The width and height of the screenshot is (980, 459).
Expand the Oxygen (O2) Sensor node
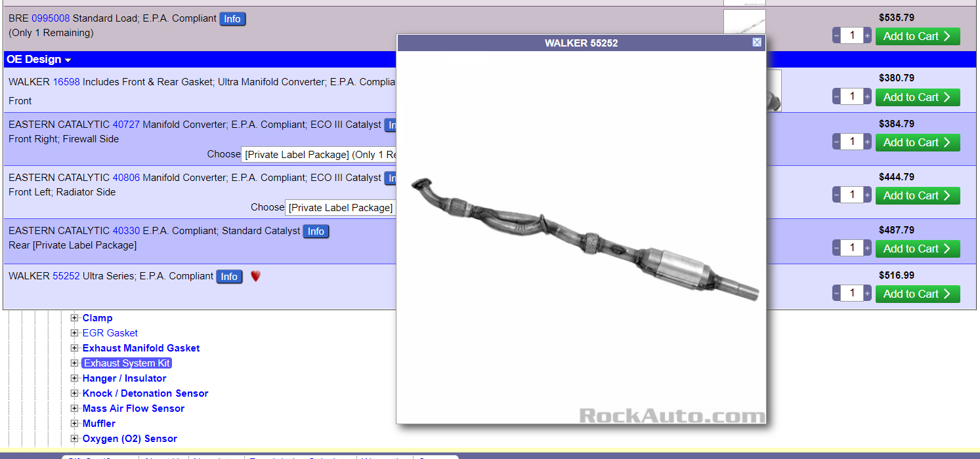click(74, 439)
